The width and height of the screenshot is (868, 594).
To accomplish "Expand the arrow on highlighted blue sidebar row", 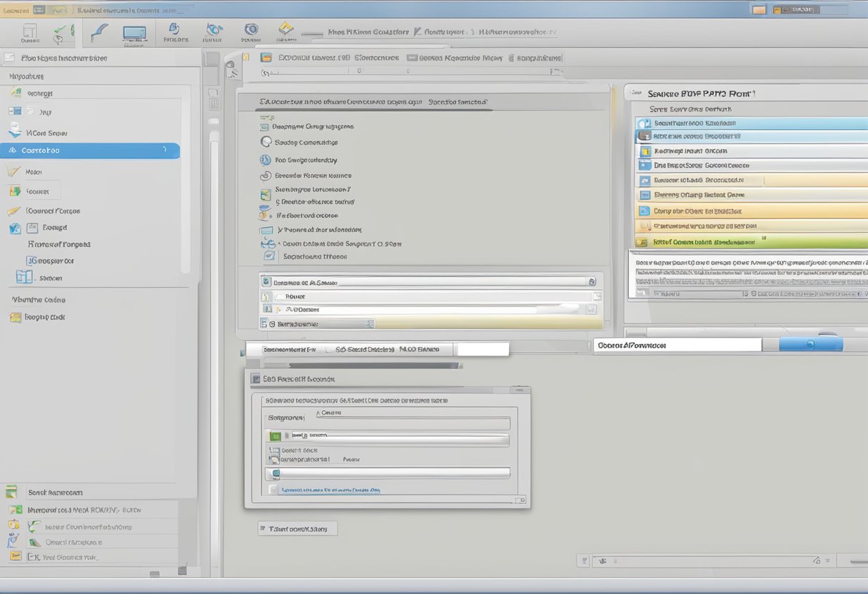I will click(165, 150).
